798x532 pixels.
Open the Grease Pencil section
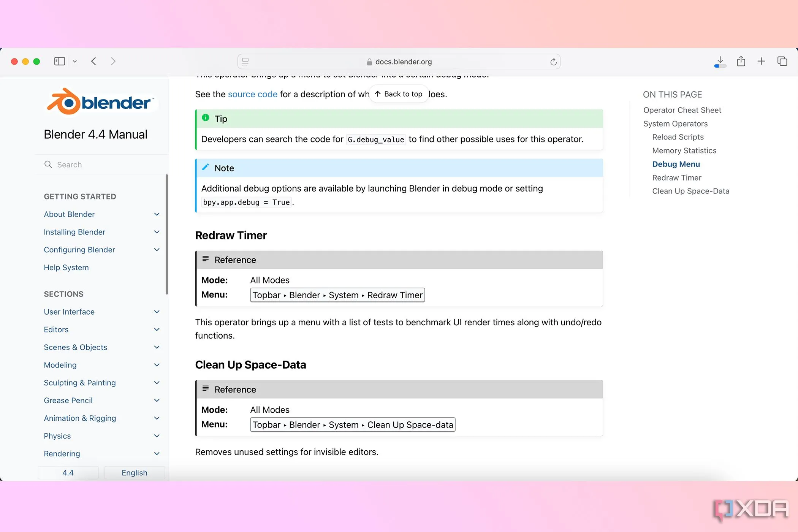68,401
